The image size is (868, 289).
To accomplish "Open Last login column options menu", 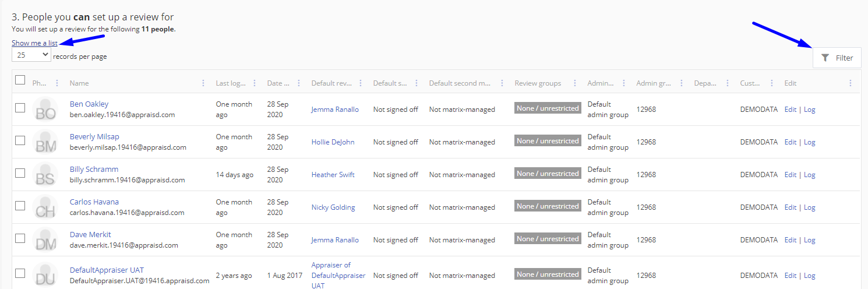I will tap(255, 83).
